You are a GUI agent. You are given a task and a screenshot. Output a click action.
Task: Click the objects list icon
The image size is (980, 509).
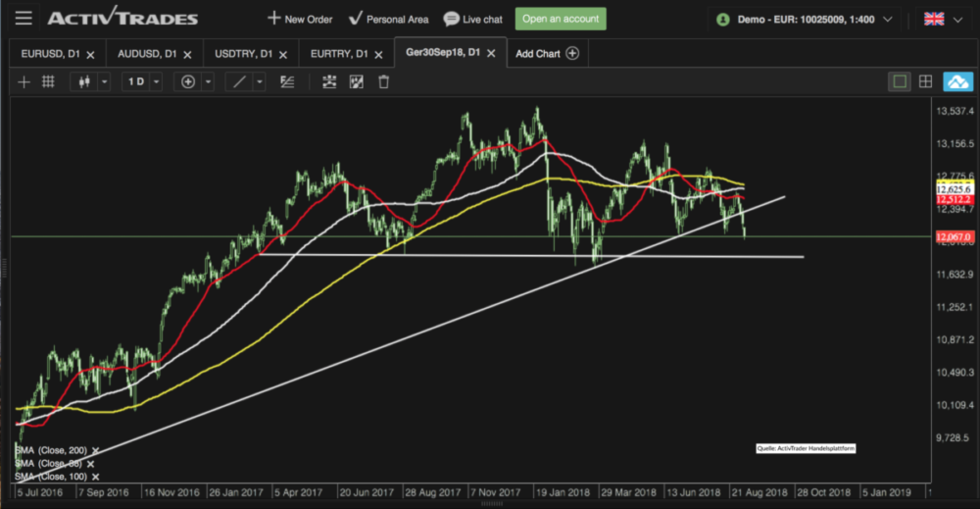click(329, 82)
